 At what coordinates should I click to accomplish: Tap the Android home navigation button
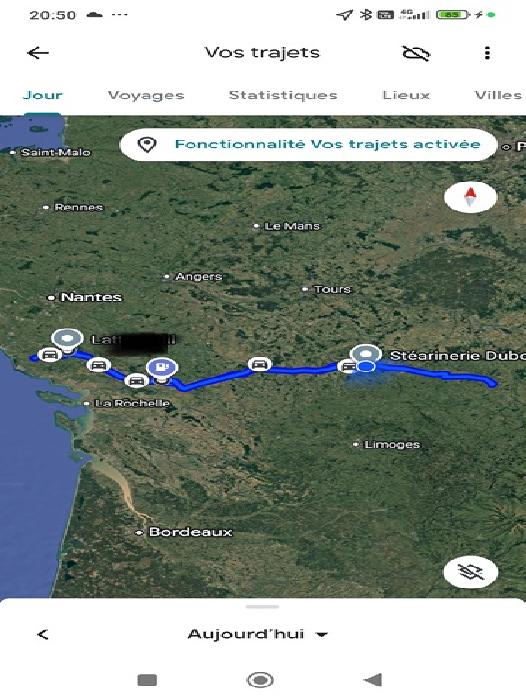coord(260,680)
